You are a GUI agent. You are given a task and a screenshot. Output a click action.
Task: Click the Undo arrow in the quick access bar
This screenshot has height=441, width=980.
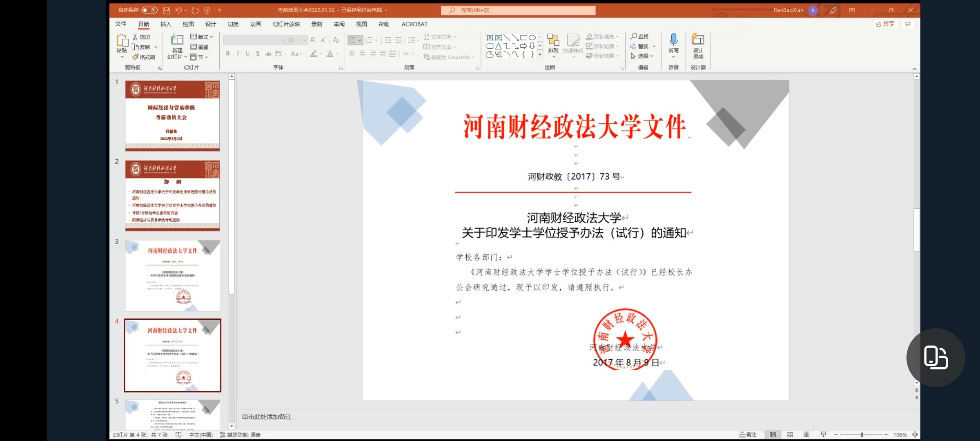[x=178, y=10]
